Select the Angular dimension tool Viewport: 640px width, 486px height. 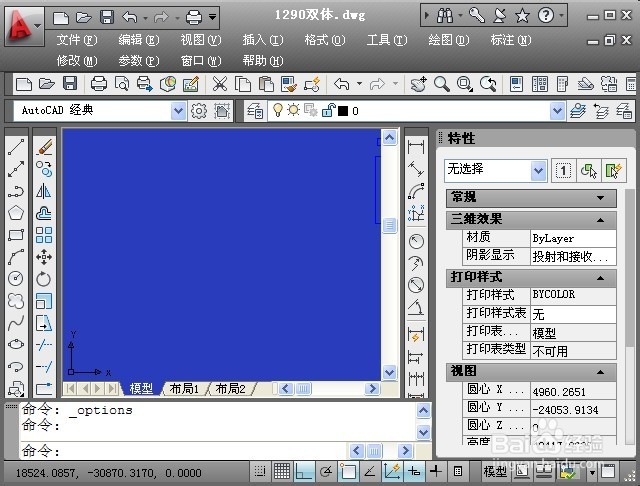(x=416, y=307)
